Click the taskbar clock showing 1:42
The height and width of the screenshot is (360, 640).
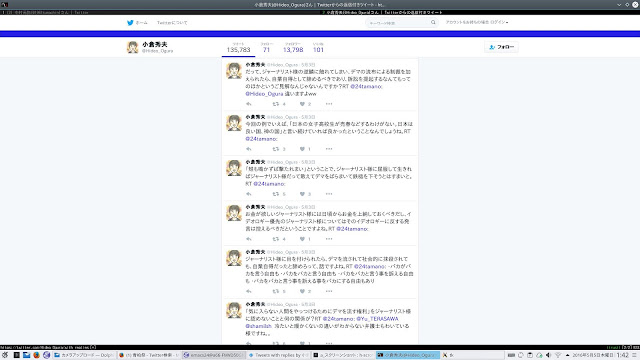[623, 355]
